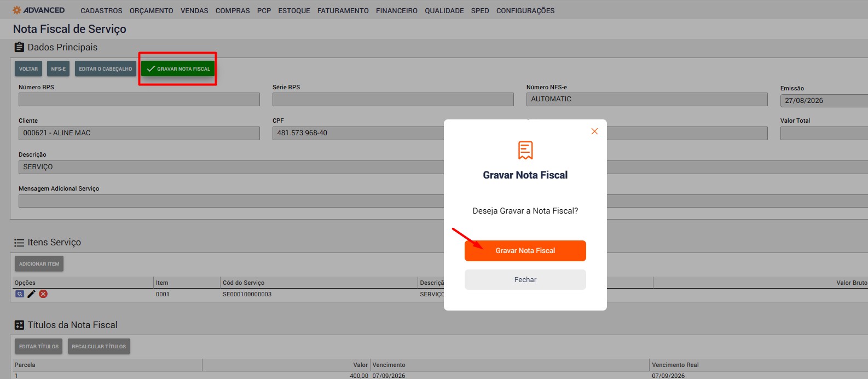The width and height of the screenshot is (868, 379).
Task: Click the Títulos da Nota Fiscal calculator icon
Action: pyautogui.click(x=19, y=325)
